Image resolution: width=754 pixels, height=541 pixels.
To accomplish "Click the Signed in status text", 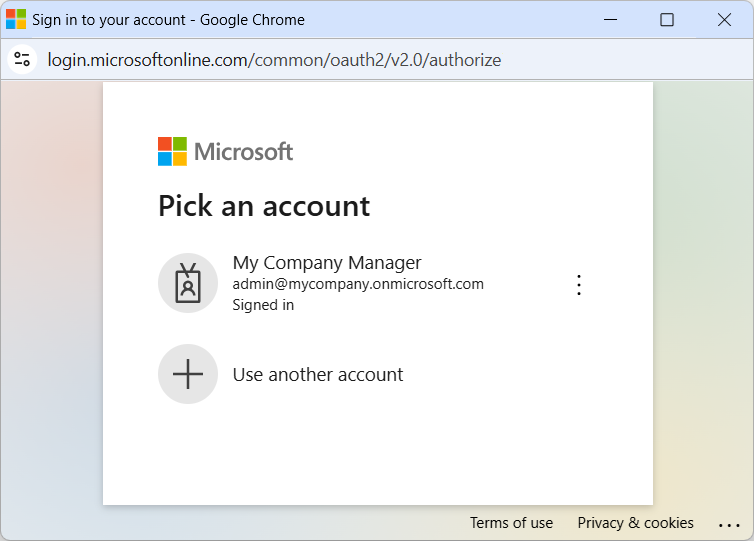I will [x=263, y=305].
